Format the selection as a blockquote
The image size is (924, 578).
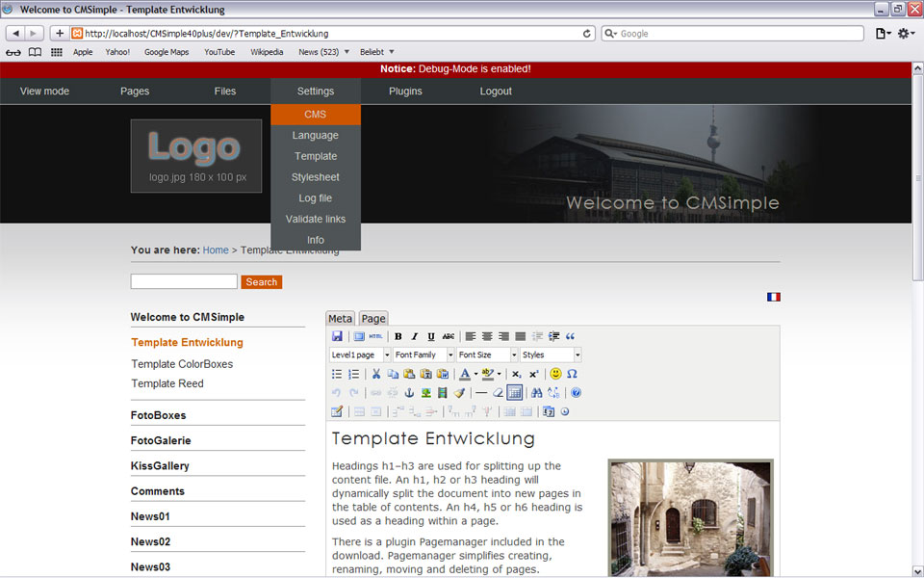tap(570, 336)
